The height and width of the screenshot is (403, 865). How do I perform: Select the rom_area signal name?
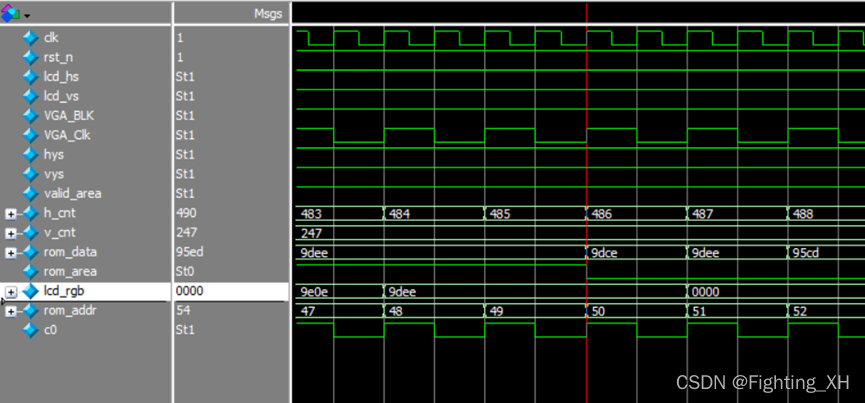pos(70,272)
